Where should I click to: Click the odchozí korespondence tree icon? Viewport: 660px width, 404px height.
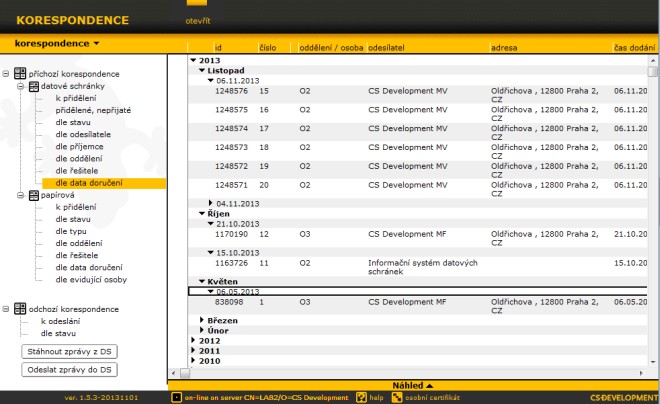20,309
